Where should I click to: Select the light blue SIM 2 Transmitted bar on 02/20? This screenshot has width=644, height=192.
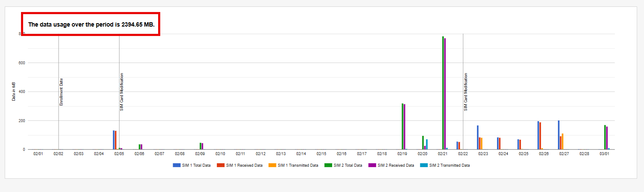click(x=427, y=144)
